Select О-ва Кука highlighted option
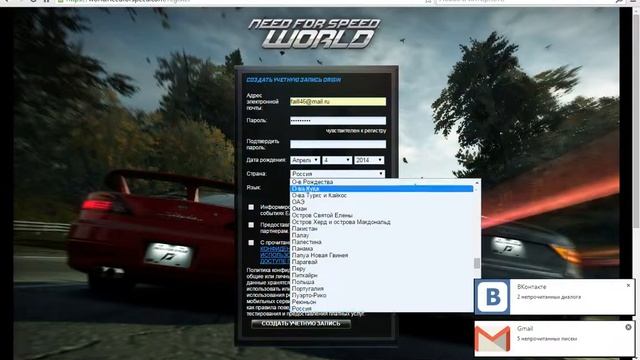 [x=382, y=189]
